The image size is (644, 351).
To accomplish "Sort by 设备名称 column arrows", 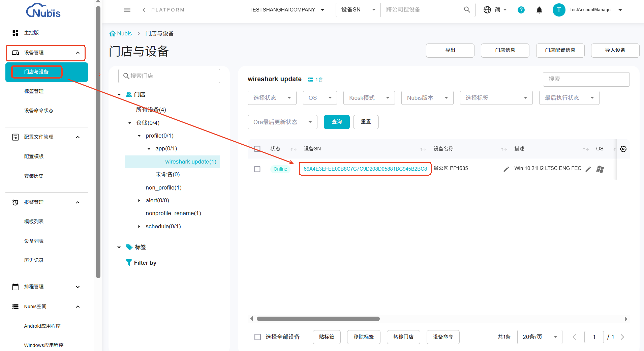I will [x=504, y=149].
